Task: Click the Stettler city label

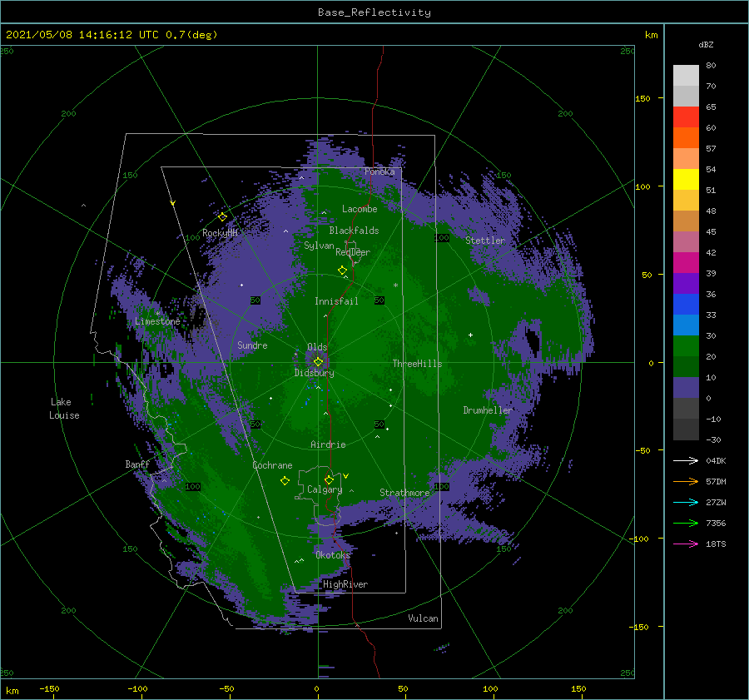Action: 485,241
